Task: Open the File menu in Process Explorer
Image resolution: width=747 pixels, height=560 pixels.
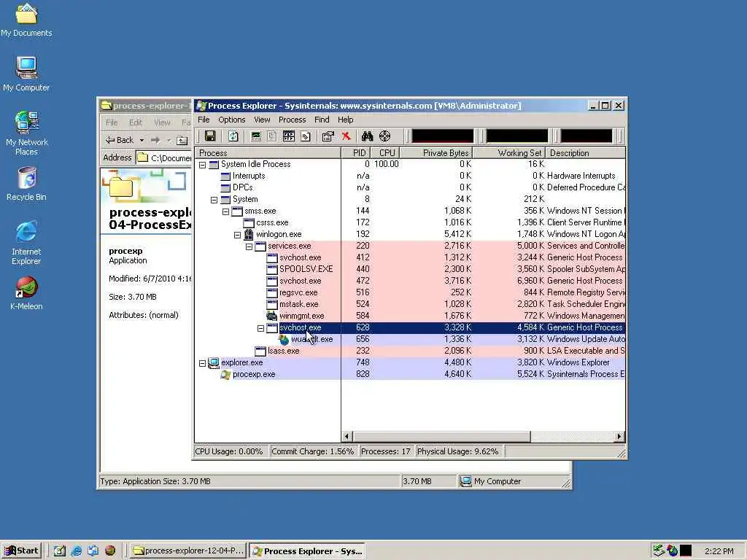Action: pyautogui.click(x=204, y=120)
